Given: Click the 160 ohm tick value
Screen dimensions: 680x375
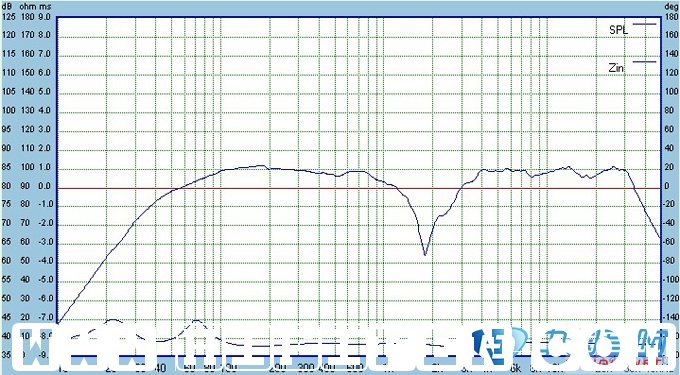Looking at the screenshot, I should click(x=27, y=54).
